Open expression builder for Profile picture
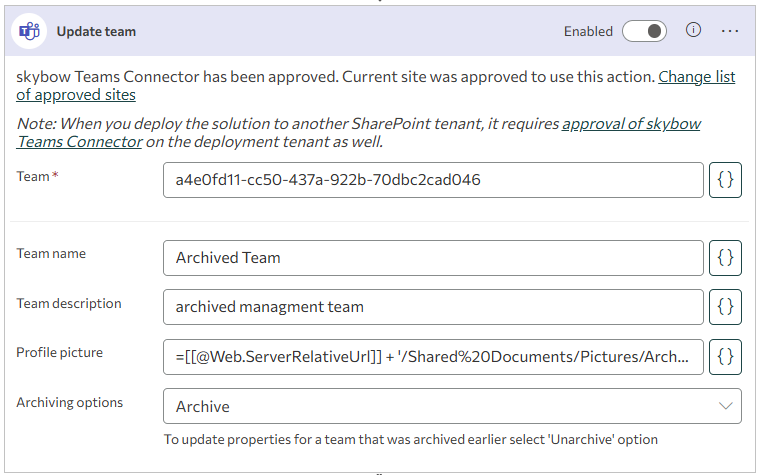 click(725, 357)
